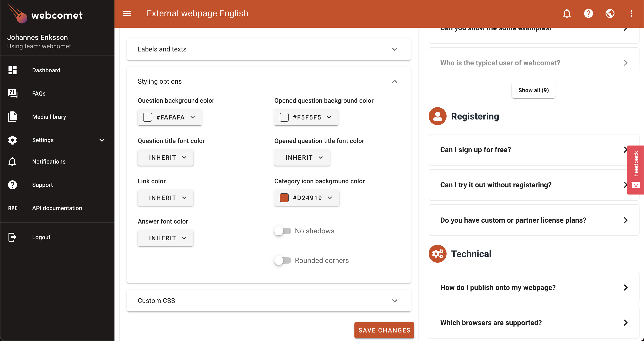Click the Technical category gears icon
Viewport: 644px width, 341px height.
(438, 254)
